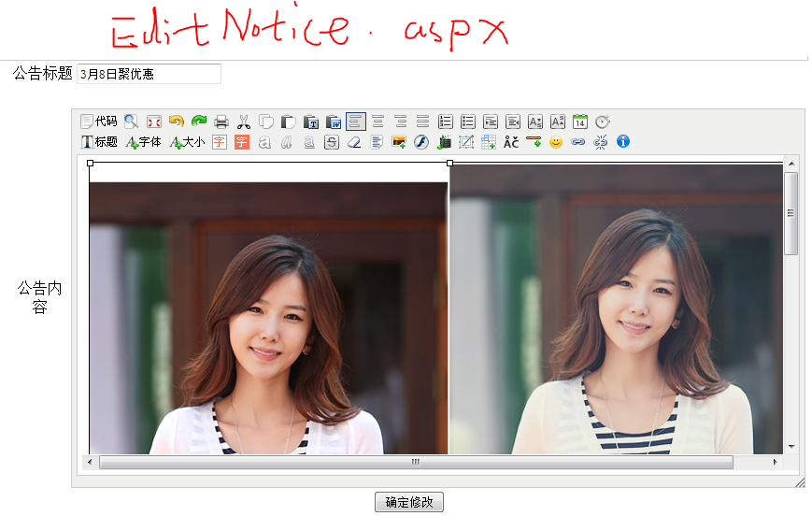
Task: Toggle bold text
Action: coord(264,142)
